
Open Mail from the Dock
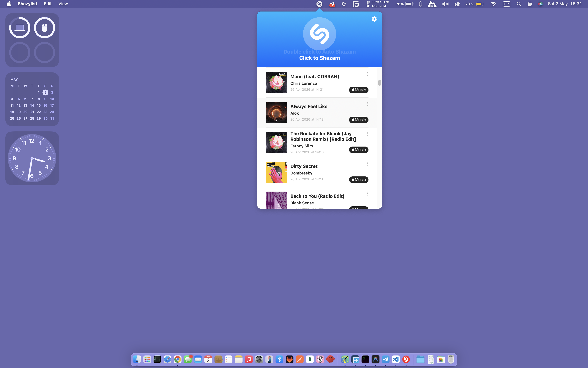(198, 359)
